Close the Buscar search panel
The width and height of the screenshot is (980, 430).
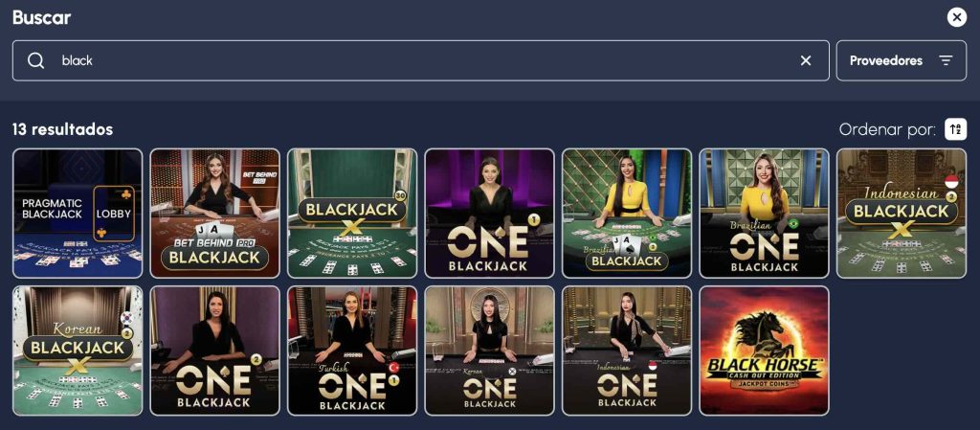point(956,17)
